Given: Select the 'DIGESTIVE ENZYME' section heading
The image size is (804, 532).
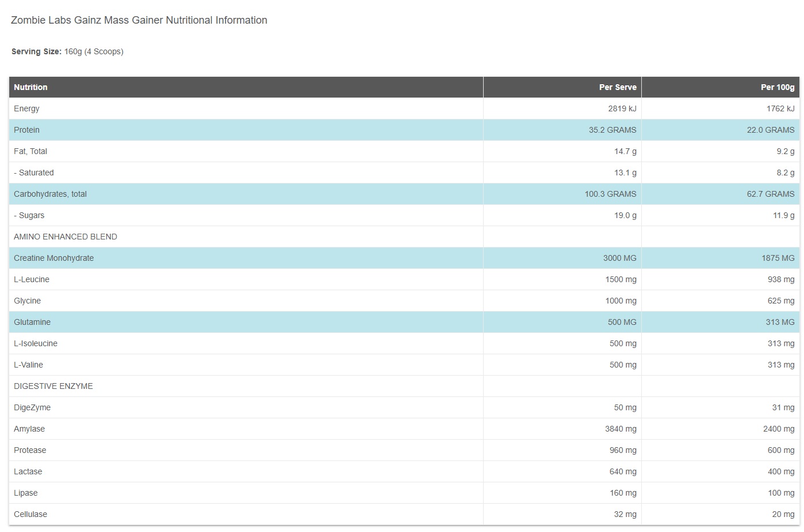Looking at the screenshot, I should 53,386.
